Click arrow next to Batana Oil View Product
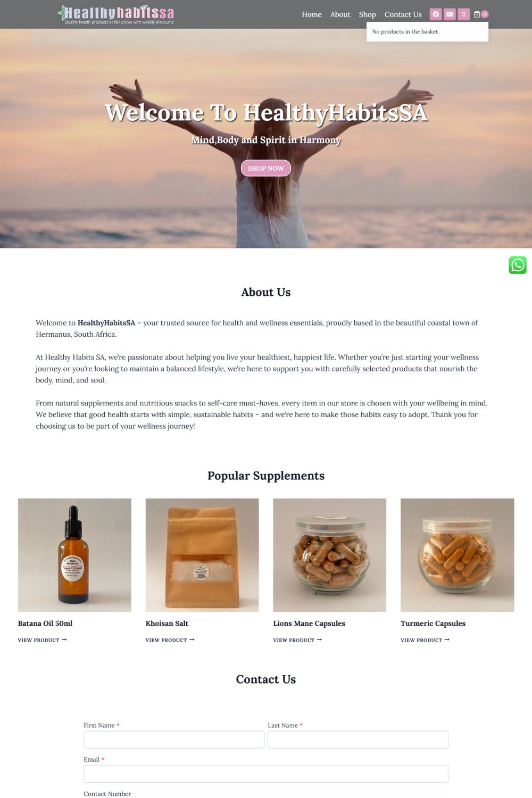The height and width of the screenshot is (798, 532). click(64, 639)
